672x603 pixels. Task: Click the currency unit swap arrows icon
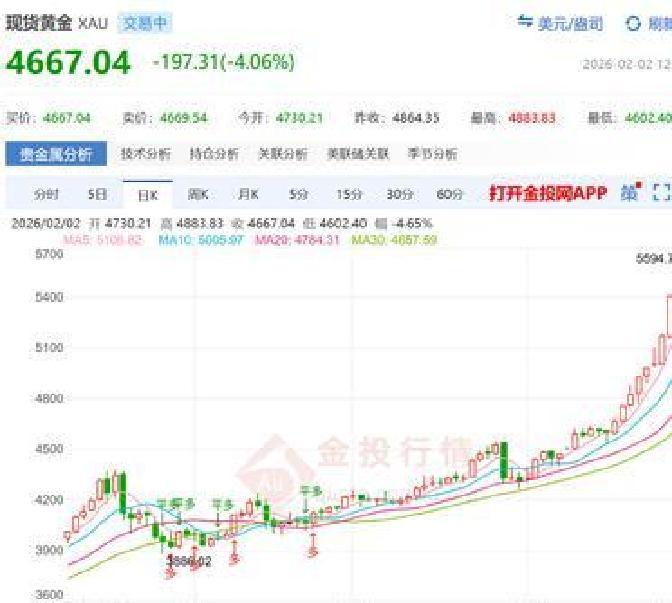pos(525,21)
